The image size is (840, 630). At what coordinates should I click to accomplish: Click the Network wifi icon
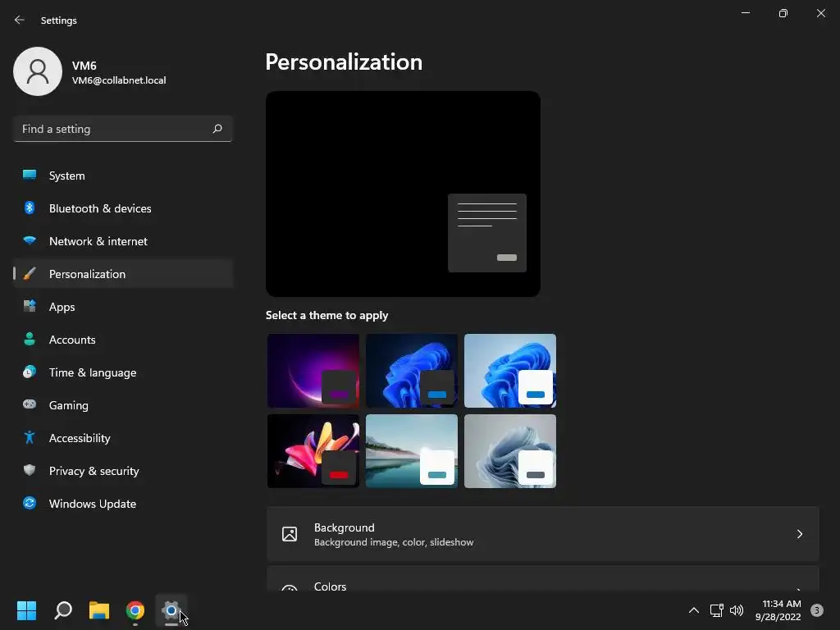coord(30,240)
